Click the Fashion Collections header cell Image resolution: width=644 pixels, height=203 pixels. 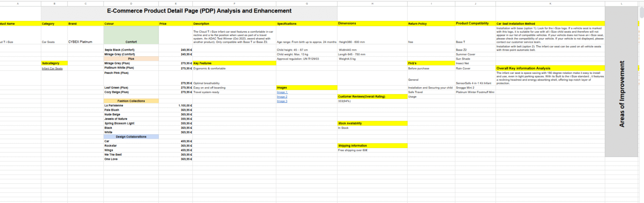coord(131,101)
